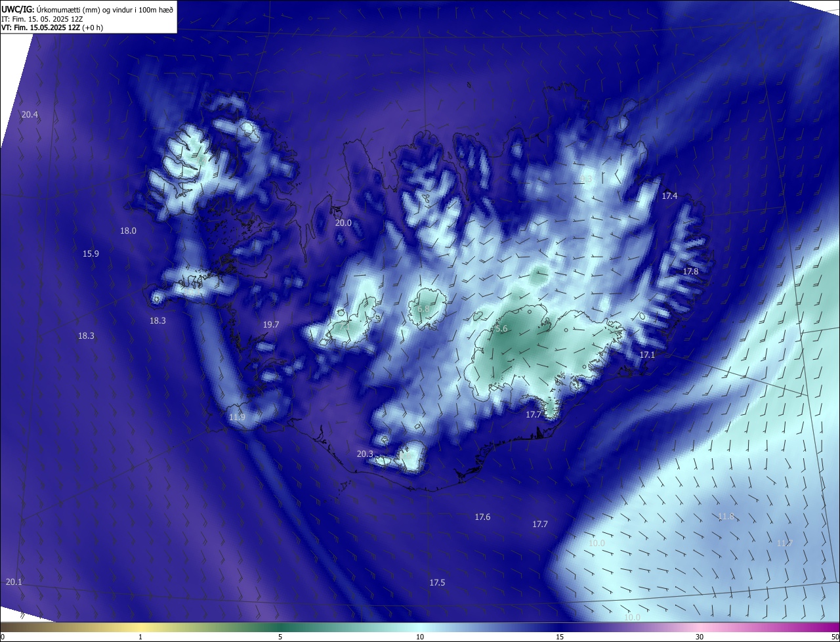Click the 11.9 value label
Screen dimensions: 840x642
[x=237, y=417]
